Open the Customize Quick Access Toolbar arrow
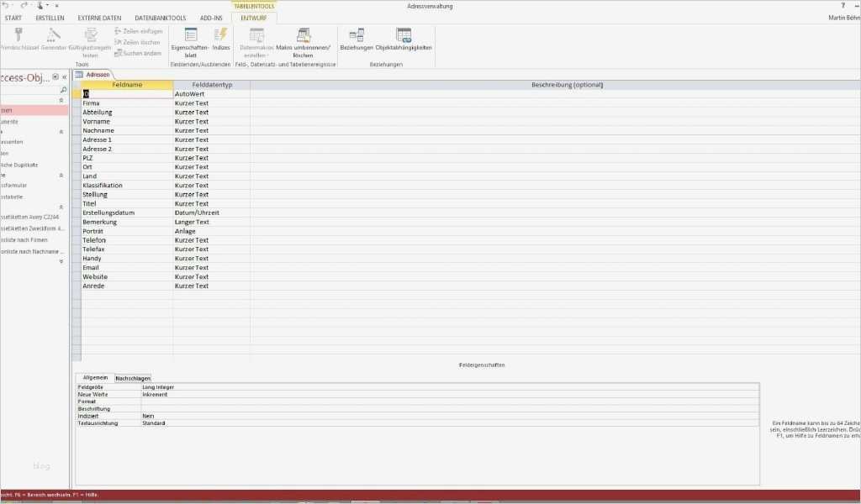This screenshot has height=504, width=861. pyautogui.click(x=56, y=6)
